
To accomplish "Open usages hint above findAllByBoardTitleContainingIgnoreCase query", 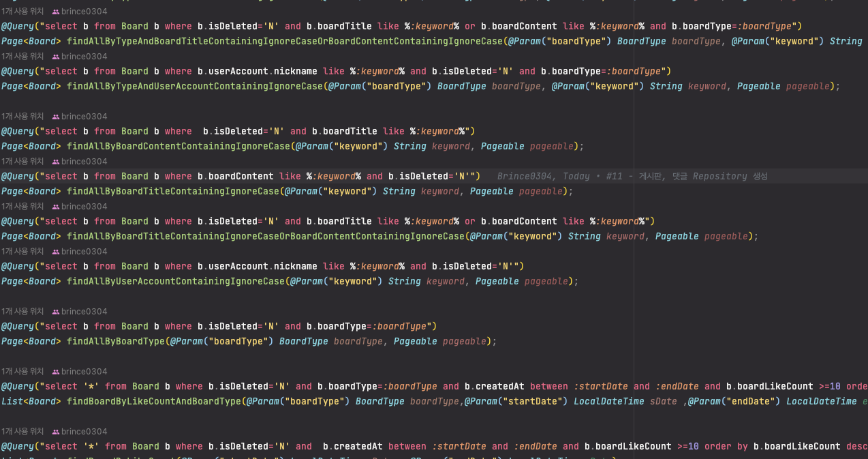I will (22, 162).
